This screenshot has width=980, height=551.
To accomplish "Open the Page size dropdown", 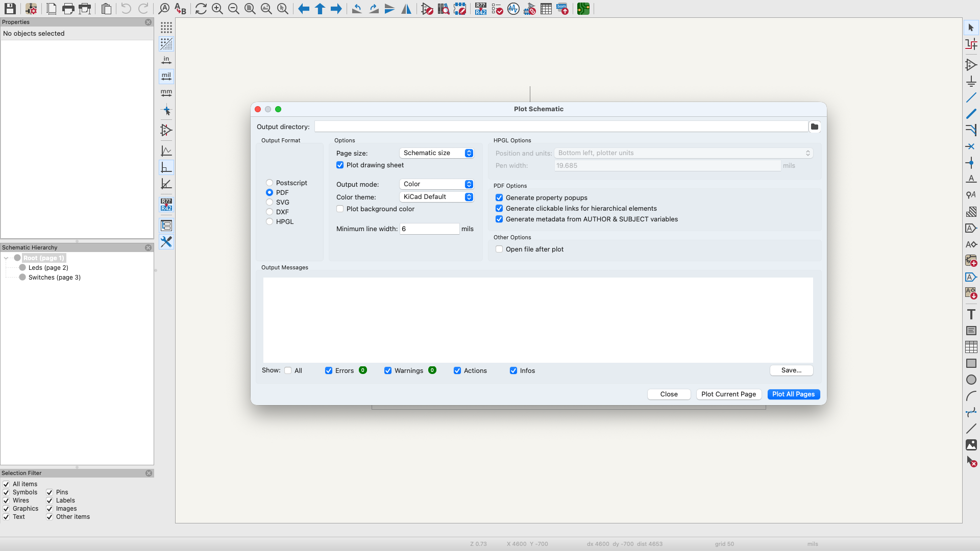I will coord(436,153).
